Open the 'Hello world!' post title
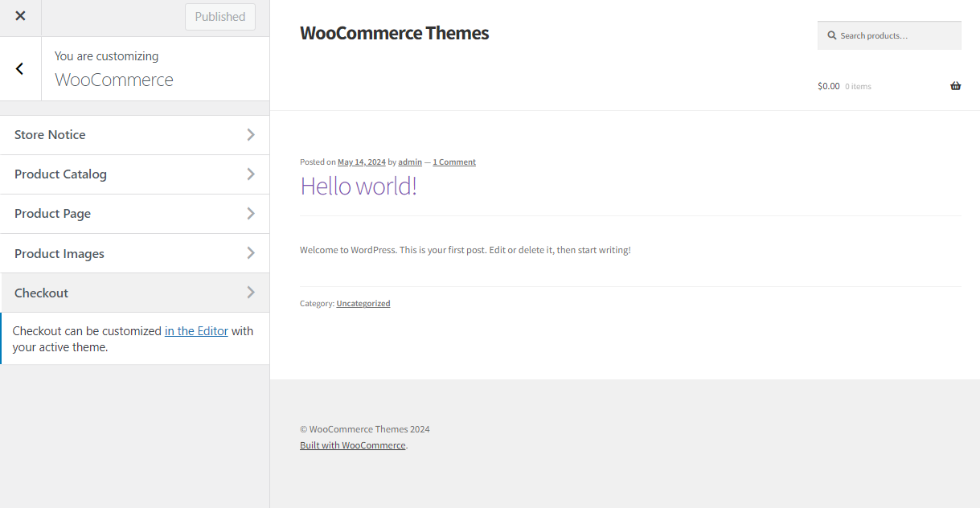Viewport: 980px width, 508px height. [359, 186]
